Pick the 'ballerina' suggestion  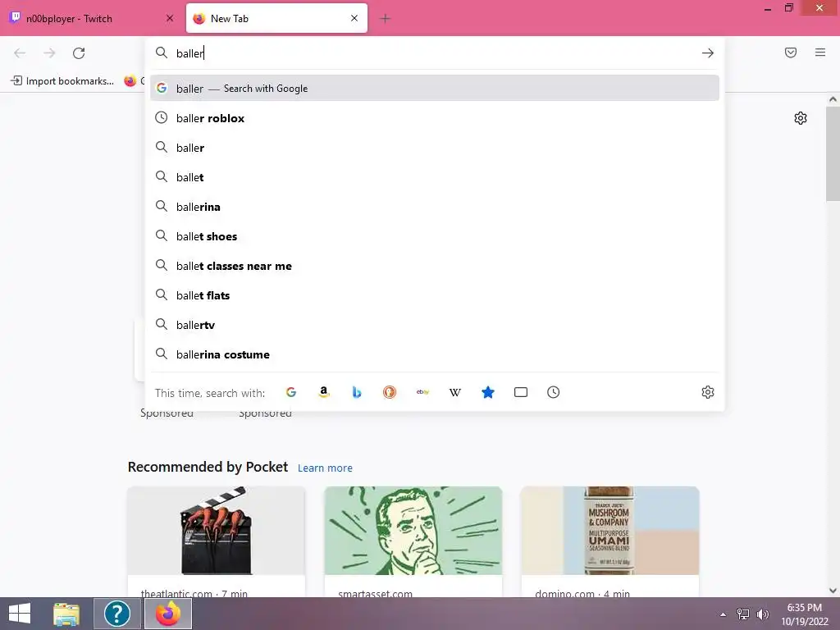click(x=435, y=206)
